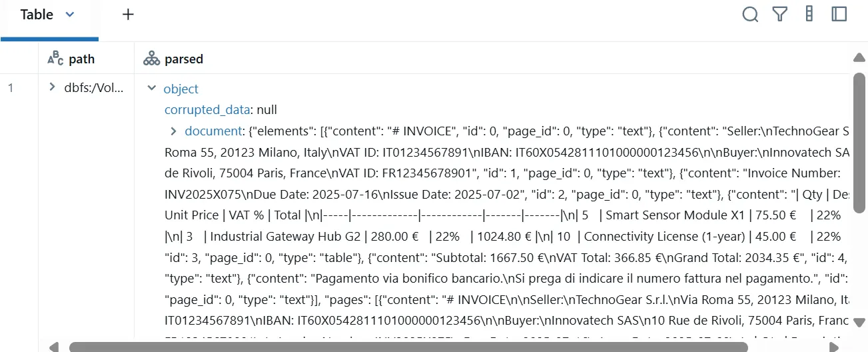Open the search icon in table toolbar

[x=750, y=14]
